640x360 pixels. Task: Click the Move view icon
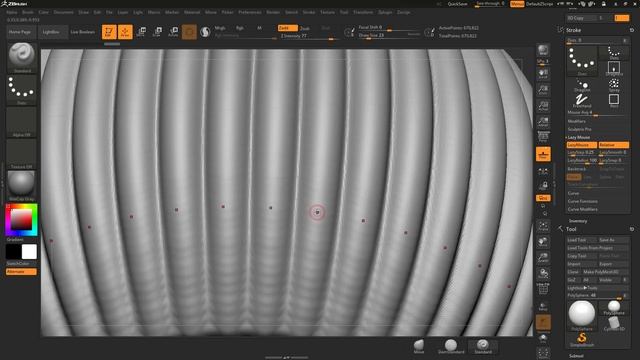(x=543, y=242)
